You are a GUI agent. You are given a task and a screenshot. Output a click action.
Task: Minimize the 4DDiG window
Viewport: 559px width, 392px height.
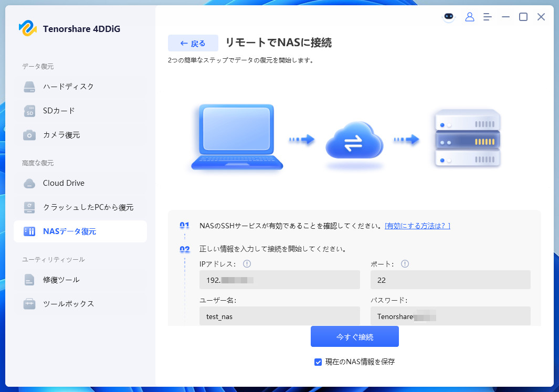pyautogui.click(x=505, y=17)
